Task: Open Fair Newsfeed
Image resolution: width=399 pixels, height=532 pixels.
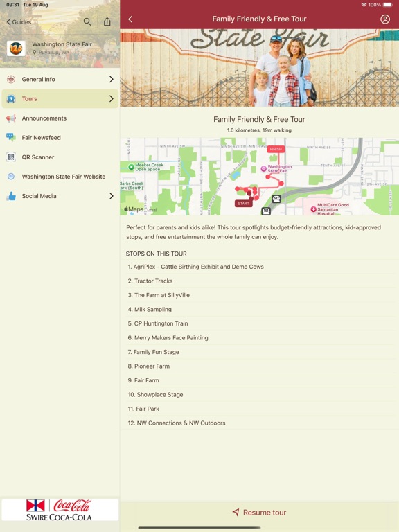Action: pos(60,137)
